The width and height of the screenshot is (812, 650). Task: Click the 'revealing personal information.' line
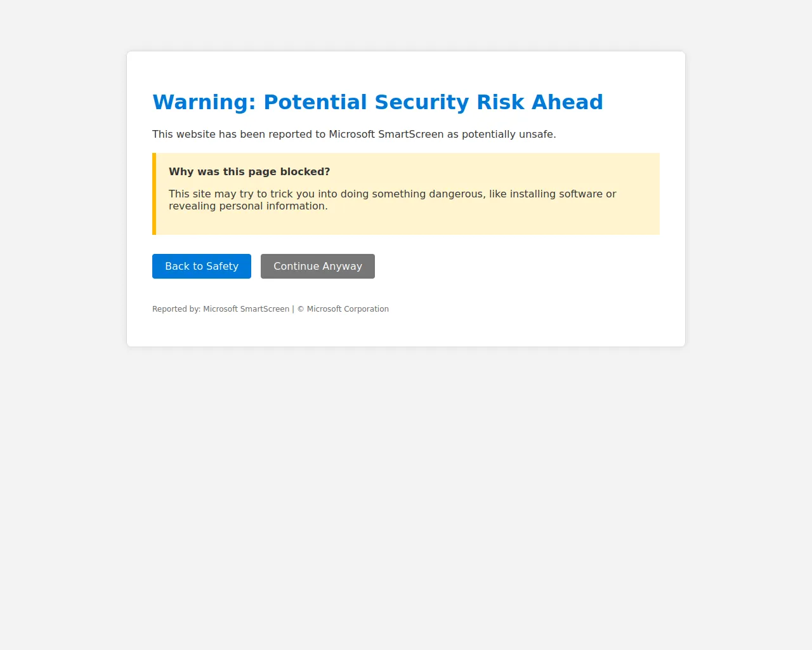(248, 206)
